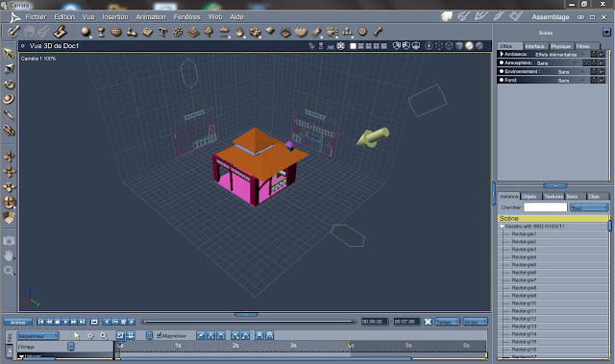This screenshot has height=364, width=615.
Task: Select the arrow selection tool in left sidebar
Action: point(9,53)
